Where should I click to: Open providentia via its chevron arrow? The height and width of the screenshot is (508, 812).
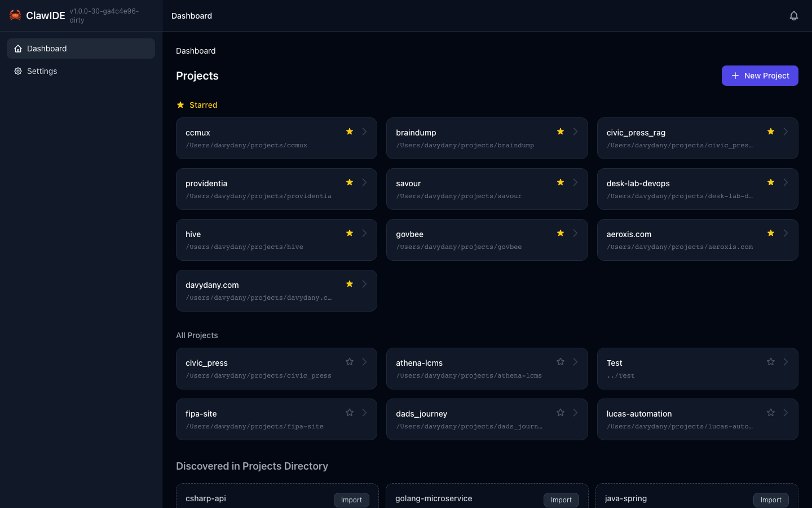pos(364,182)
